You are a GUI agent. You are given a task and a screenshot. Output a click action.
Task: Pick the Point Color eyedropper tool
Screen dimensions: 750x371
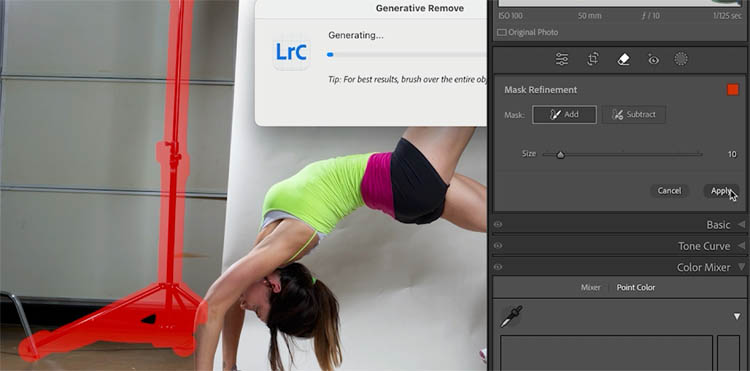pos(511,316)
